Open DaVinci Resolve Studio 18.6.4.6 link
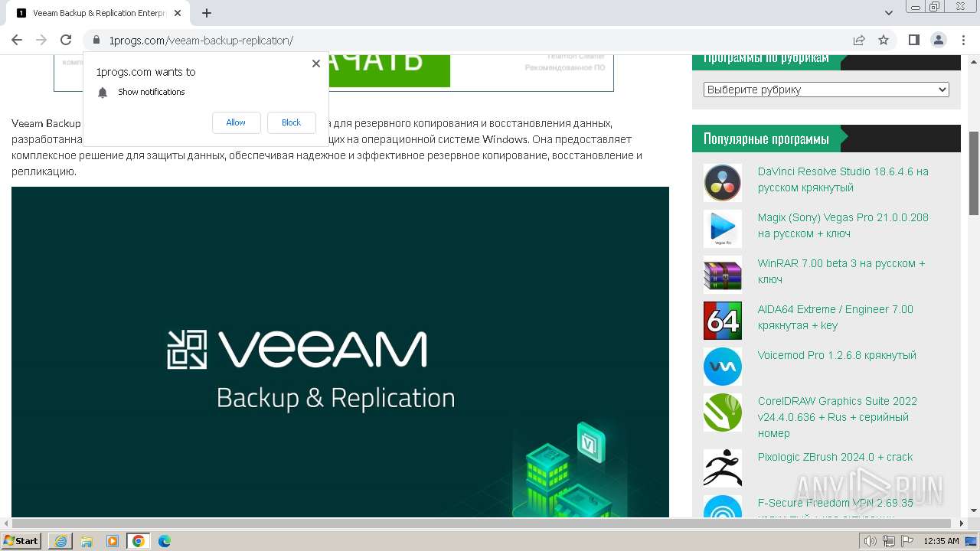This screenshot has height=551, width=980. 843,180
